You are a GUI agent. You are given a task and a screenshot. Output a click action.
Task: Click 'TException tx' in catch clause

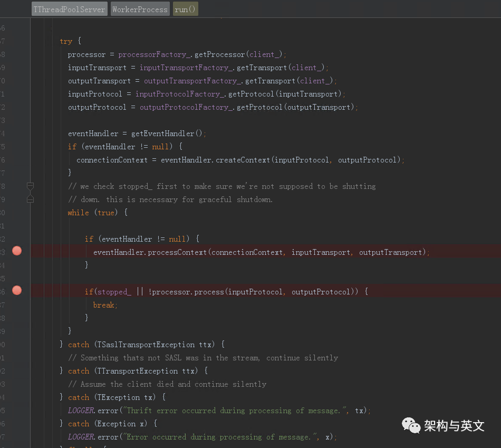pos(124,397)
